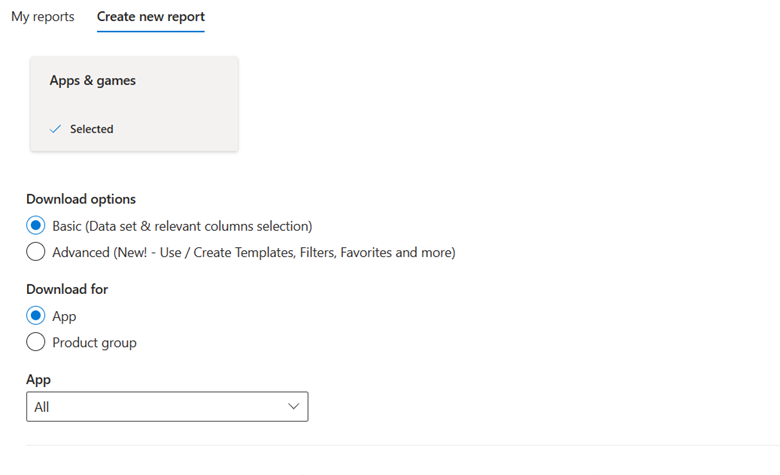Click the 'Selected' status text on card
Screen dimensions: 780x475
click(x=91, y=129)
